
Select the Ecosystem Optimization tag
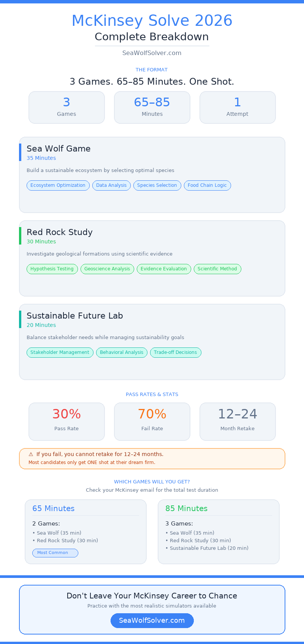(x=58, y=185)
